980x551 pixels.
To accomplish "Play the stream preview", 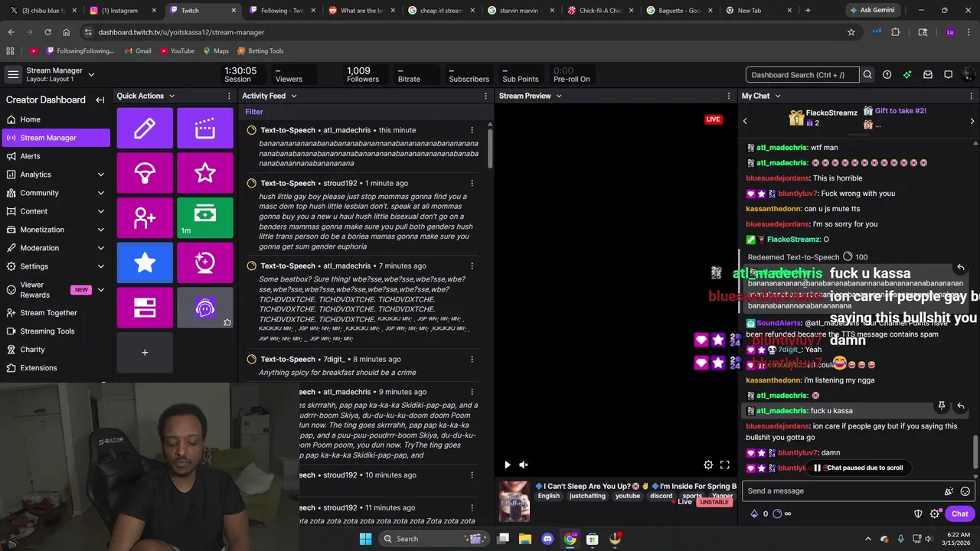I will pyautogui.click(x=507, y=465).
